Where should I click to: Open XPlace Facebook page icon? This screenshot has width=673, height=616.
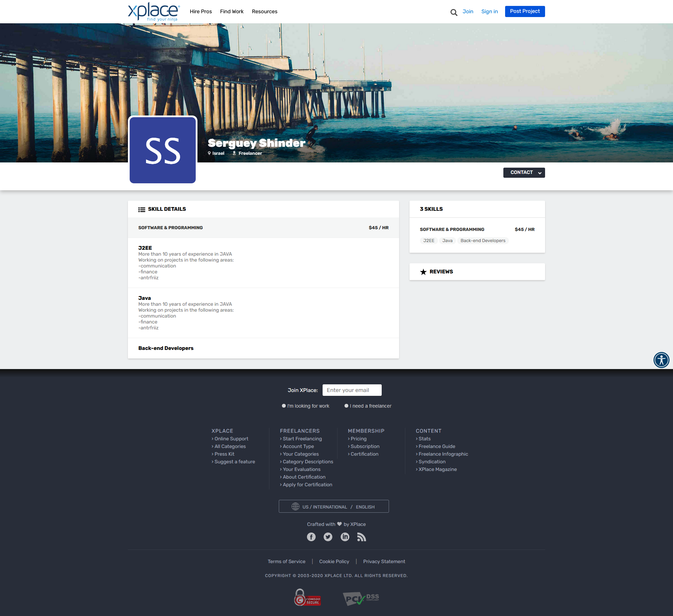click(311, 537)
